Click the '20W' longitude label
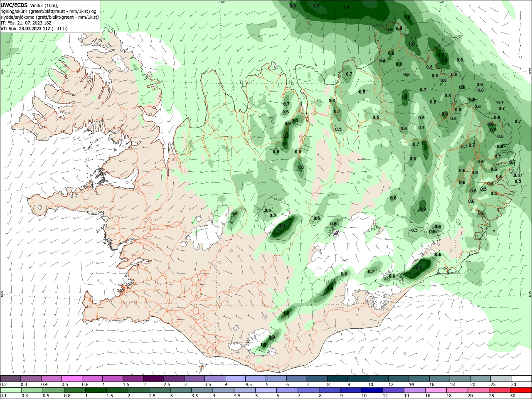This screenshot has width=532, height=399. [221, 2]
